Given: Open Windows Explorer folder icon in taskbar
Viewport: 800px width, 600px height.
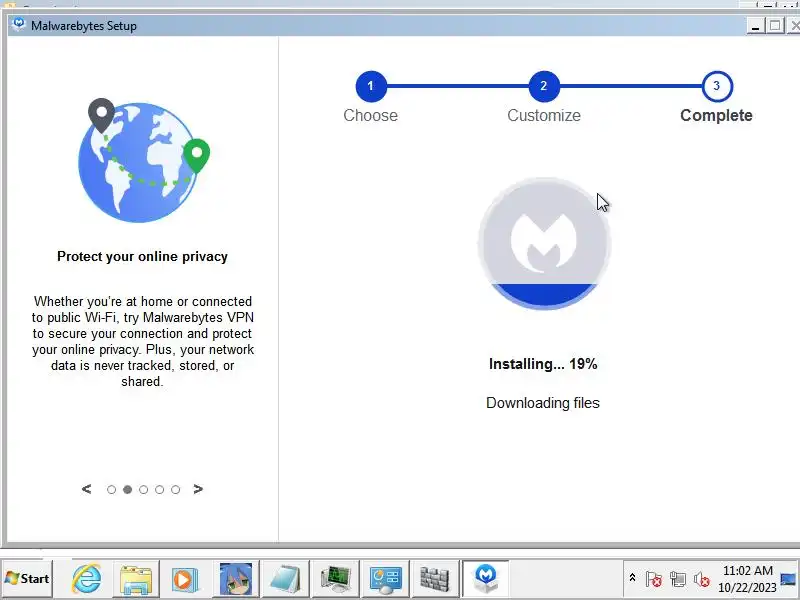Looking at the screenshot, I should click(136, 579).
